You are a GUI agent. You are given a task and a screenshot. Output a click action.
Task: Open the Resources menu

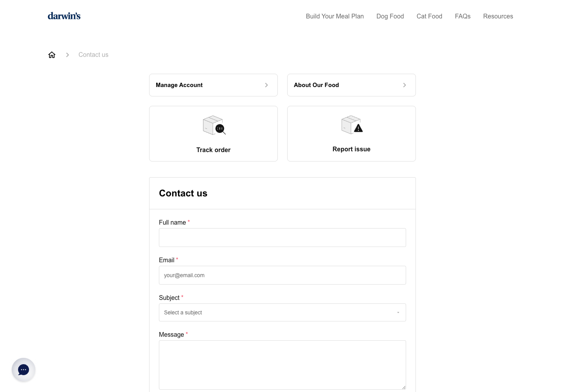[498, 16]
